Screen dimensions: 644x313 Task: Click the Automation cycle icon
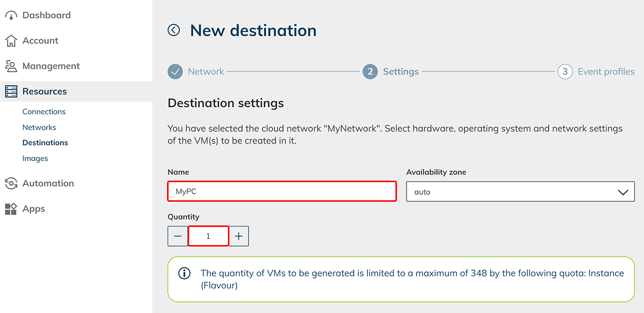pyautogui.click(x=11, y=184)
